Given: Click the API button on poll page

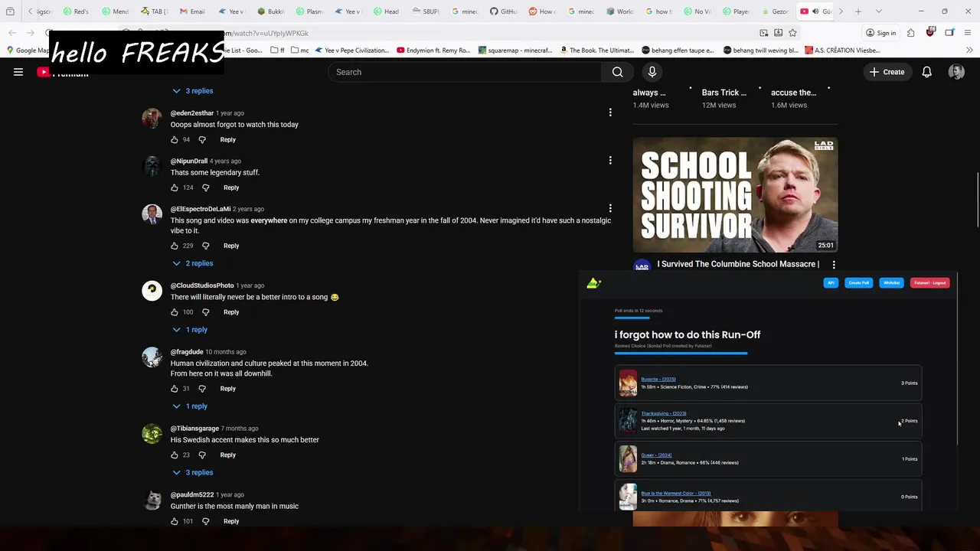Looking at the screenshot, I should [x=831, y=283].
